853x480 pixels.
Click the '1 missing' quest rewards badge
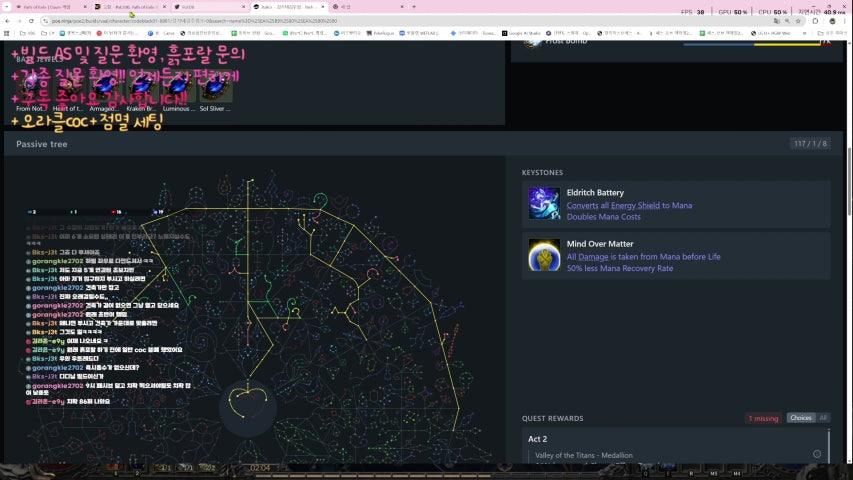pos(763,418)
